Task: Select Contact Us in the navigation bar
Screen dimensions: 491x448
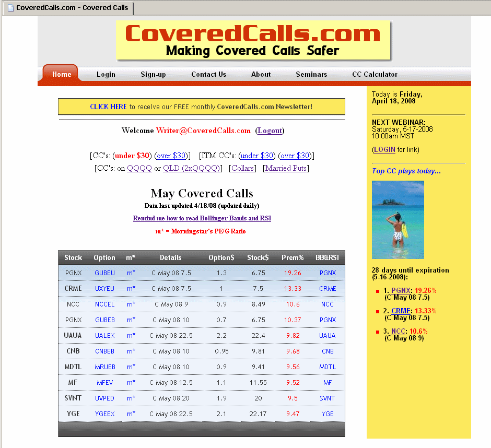Action: point(209,74)
